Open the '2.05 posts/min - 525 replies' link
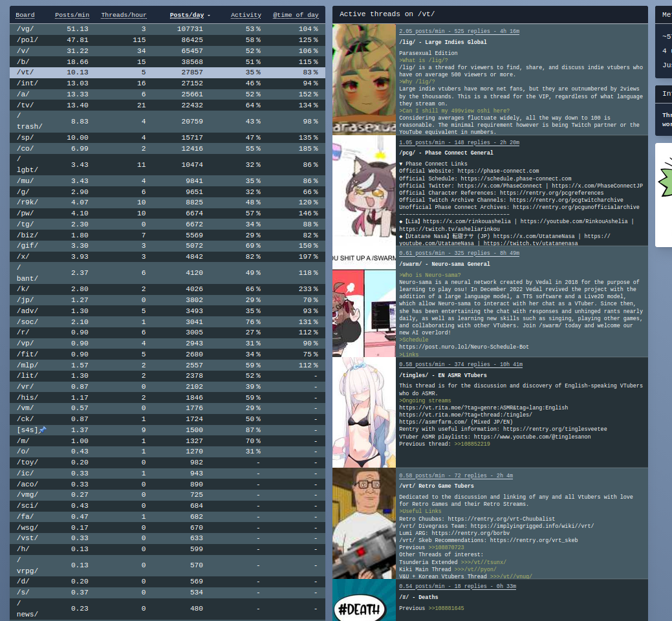Screen dimensions: 672x621 tap(459, 31)
